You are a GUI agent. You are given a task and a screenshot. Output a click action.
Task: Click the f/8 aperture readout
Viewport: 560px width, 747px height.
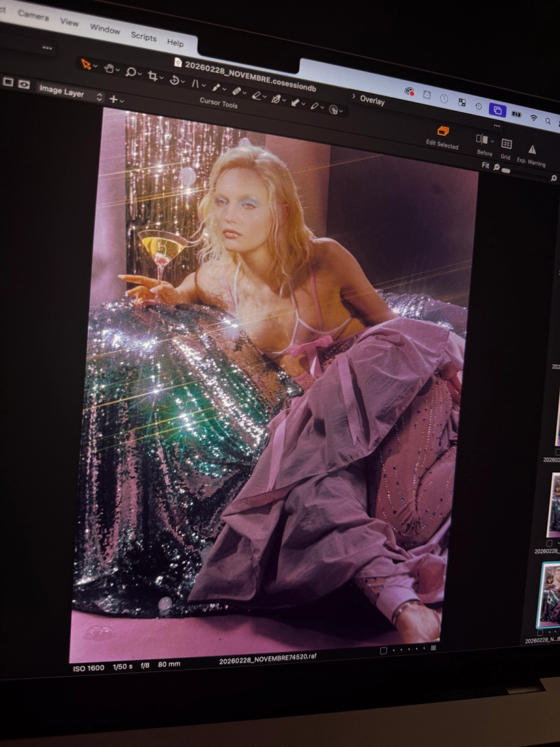(144, 665)
